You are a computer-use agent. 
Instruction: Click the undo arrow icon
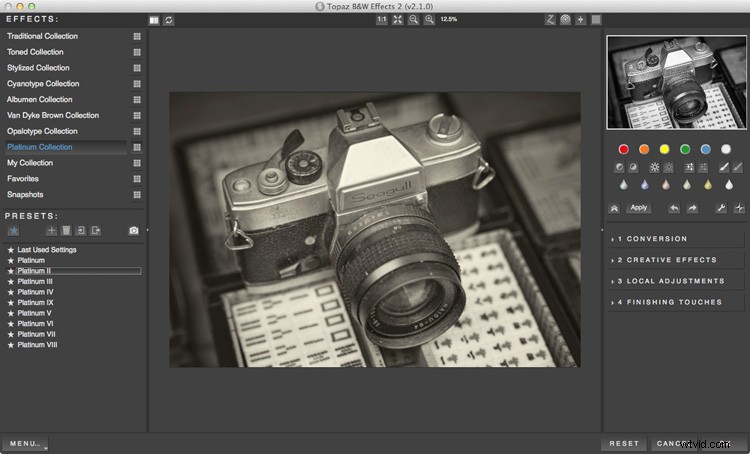click(674, 208)
